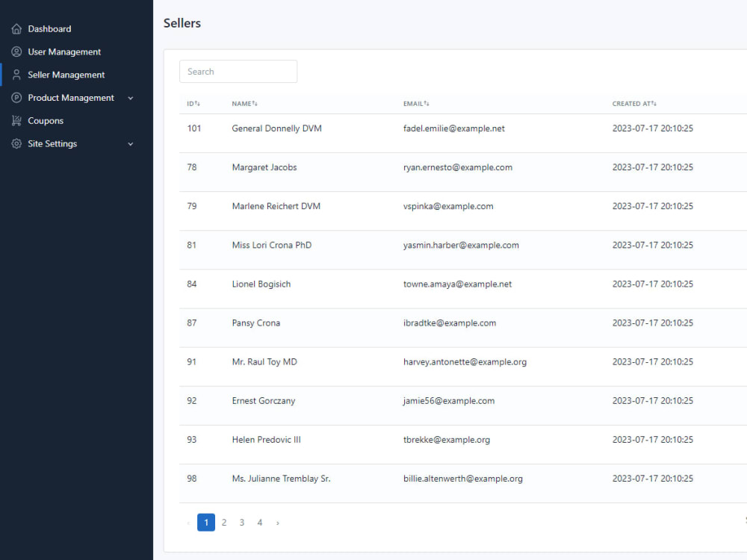
Task: Expand the Site Settings submenu chevron
Action: 131,144
